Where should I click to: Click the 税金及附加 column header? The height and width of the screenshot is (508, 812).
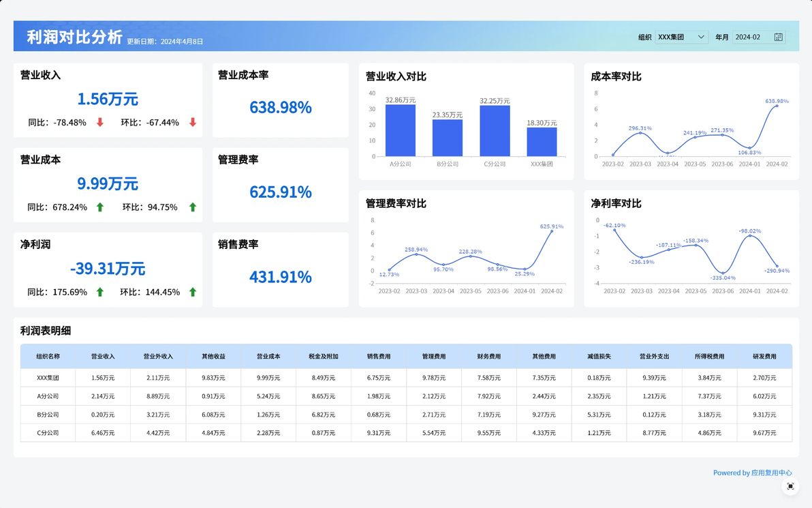click(324, 357)
